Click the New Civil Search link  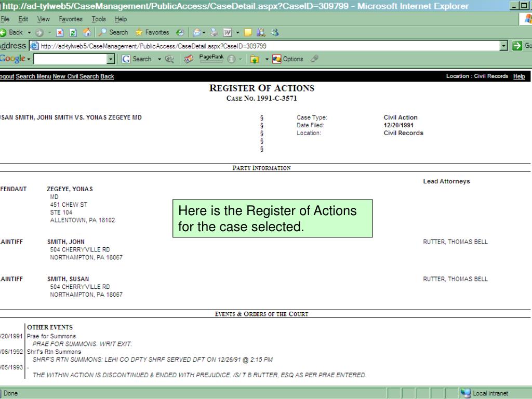(76, 76)
